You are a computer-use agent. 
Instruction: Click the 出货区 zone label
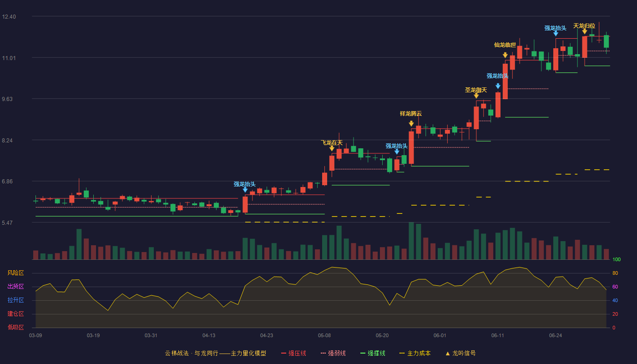pyautogui.click(x=15, y=287)
